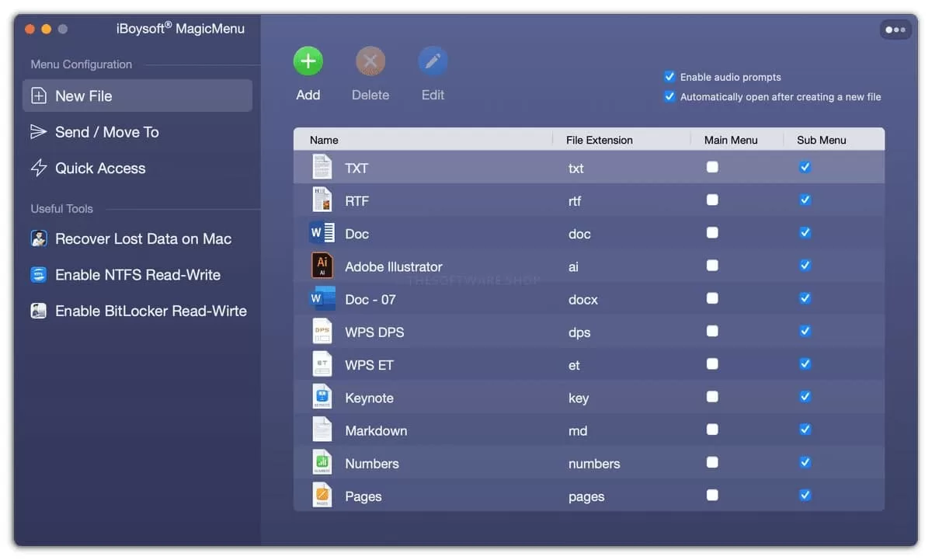Click the Delete button label
The image size is (932, 560).
click(x=370, y=95)
